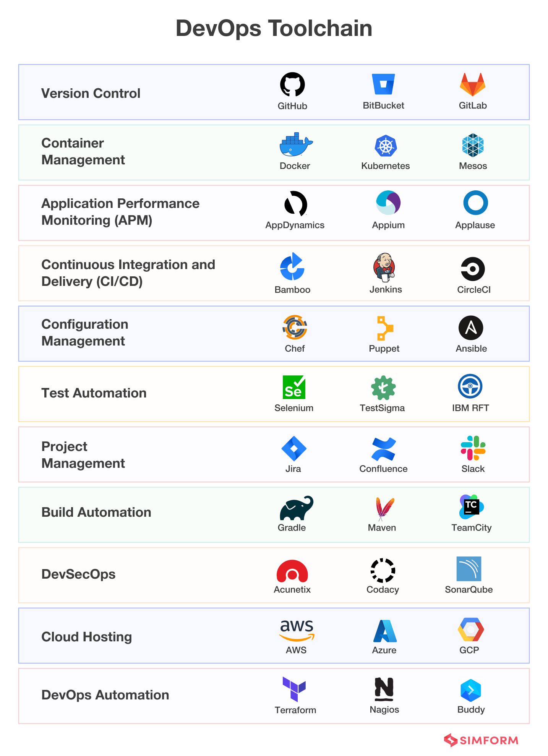548x756 pixels.
Task: Select the BitBucket text label
Action: pos(383,105)
